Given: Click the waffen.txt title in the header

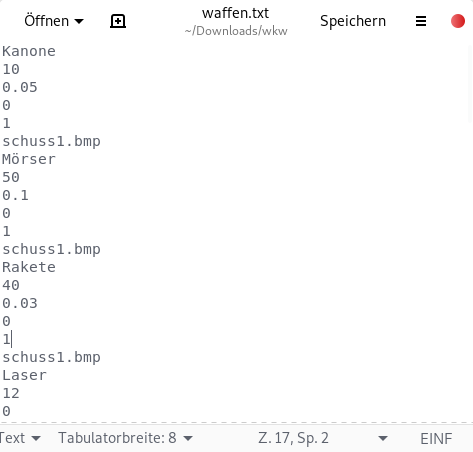Looking at the screenshot, I should (235, 13).
